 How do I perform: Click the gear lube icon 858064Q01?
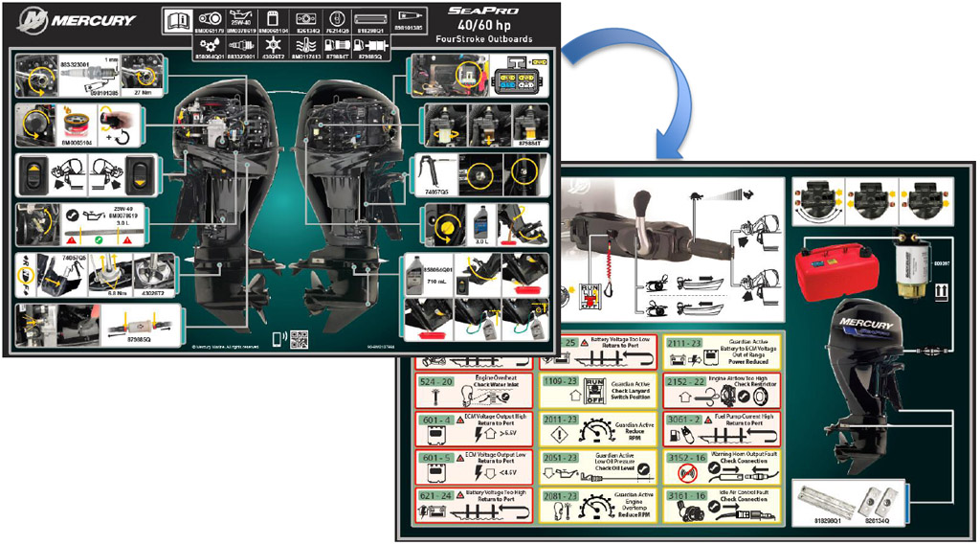[210, 45]
